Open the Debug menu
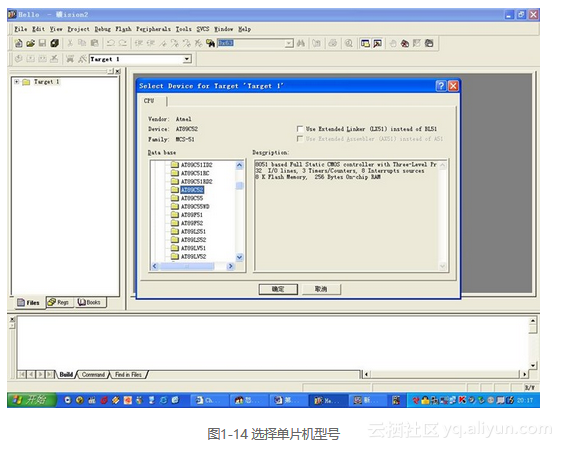 103,29
